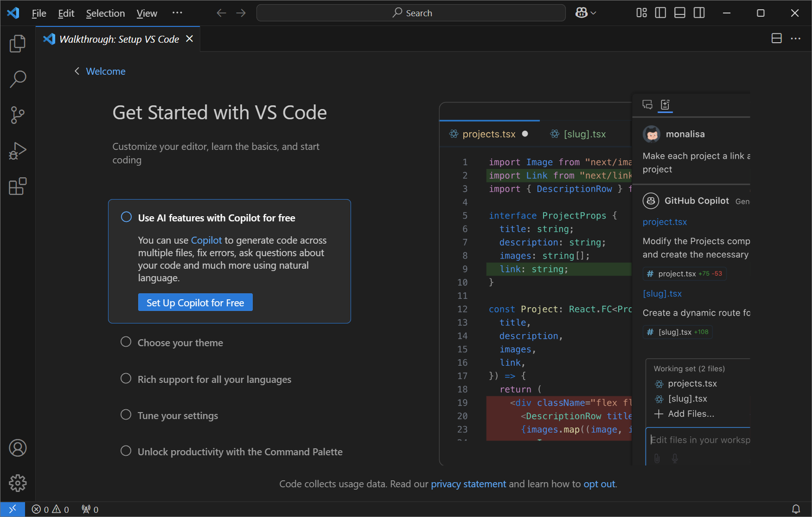Viewport: 812px width, 517px height.
Task: Open editor actions overflow menu top right
Action: tap(796, 39)
